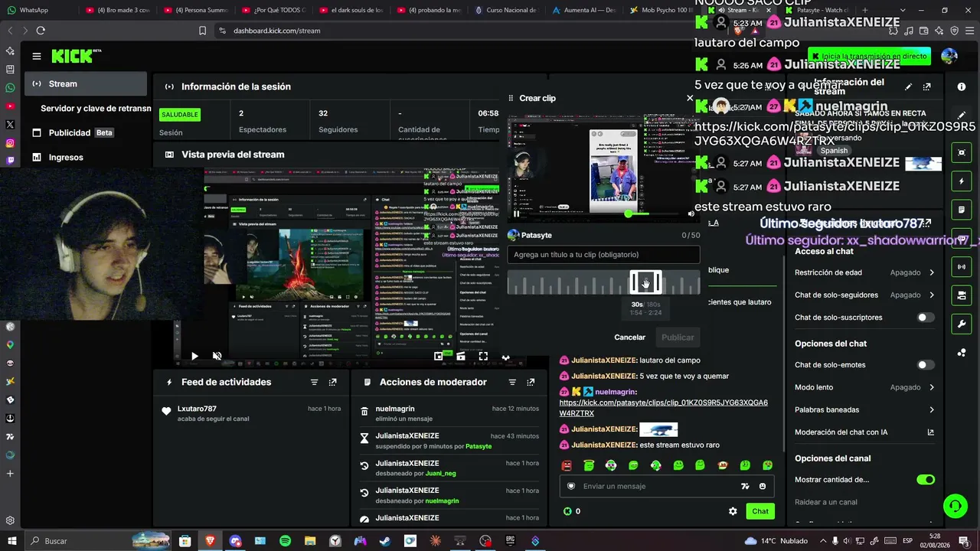Click the clip title input field
Image resolution: width=980 pixels, height=551 pixels.
click(603, 255)
